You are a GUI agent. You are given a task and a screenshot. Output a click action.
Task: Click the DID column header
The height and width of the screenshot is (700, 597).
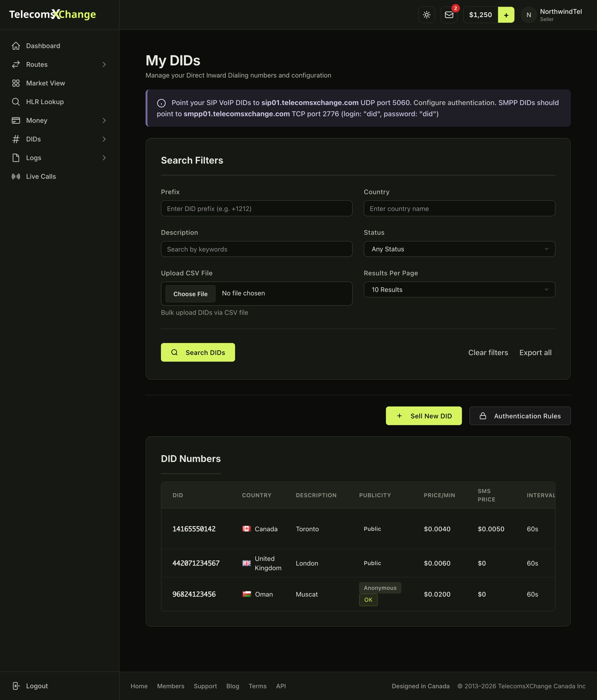click(x=178, y=495)
